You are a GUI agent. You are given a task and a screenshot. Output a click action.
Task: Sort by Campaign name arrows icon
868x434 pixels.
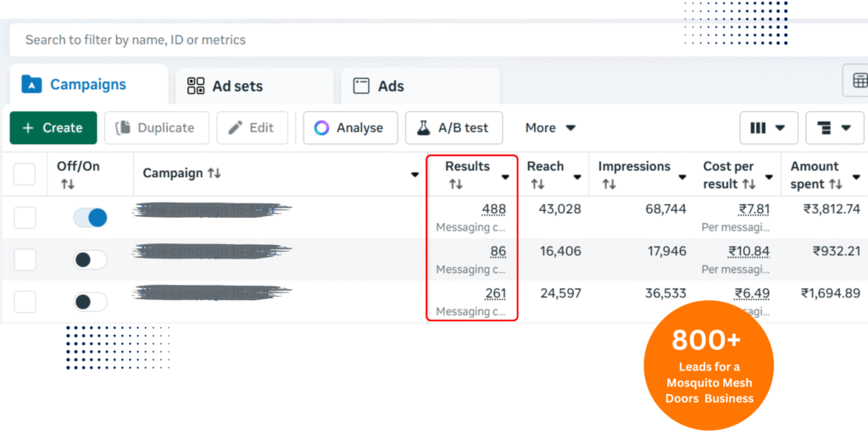coord(214,174)
